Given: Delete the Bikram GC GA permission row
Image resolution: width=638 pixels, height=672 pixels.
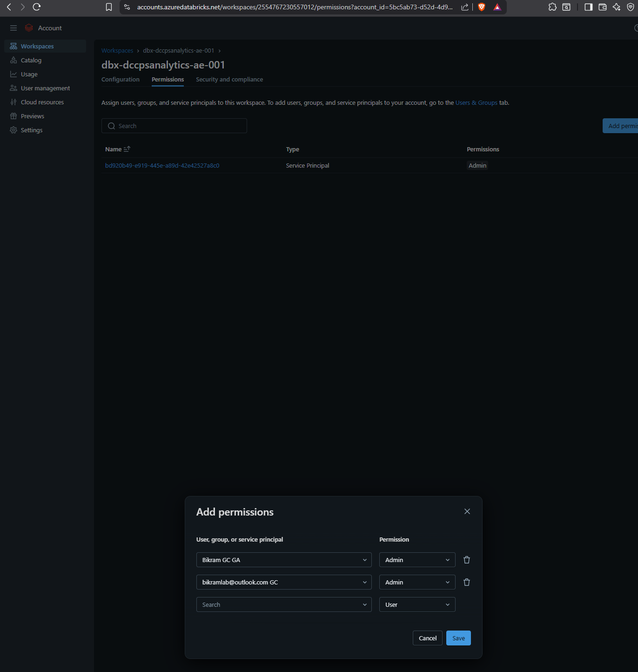Looking at the screenshot, I should [466, 560].
